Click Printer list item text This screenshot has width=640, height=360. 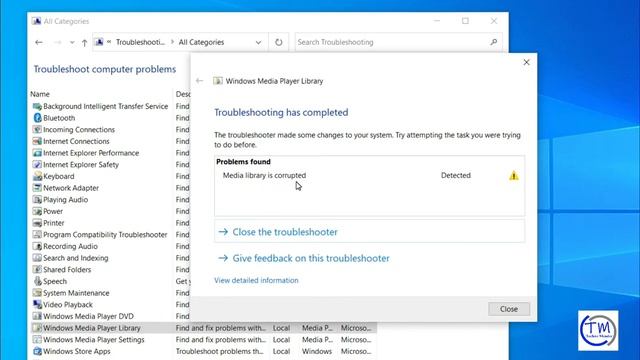(53, 223)
